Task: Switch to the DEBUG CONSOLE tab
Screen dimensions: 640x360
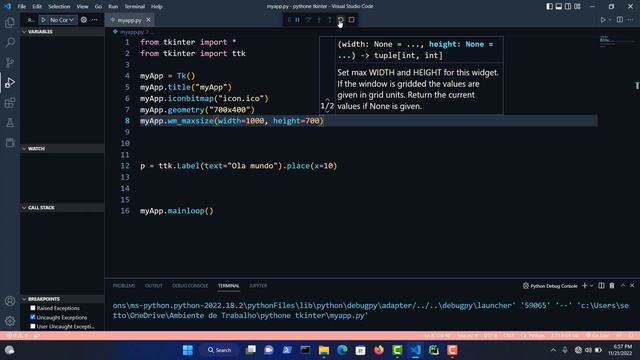Action: click(190, 286)
